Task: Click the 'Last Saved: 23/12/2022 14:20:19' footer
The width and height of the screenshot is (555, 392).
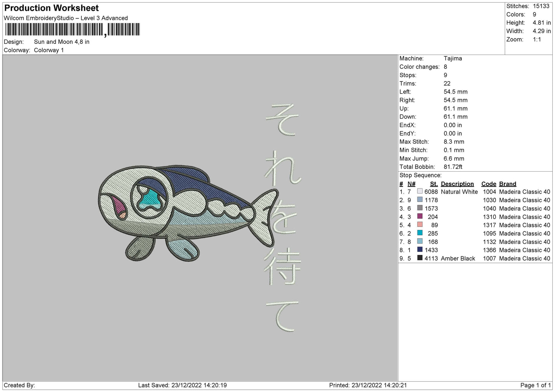Action: 182,385
